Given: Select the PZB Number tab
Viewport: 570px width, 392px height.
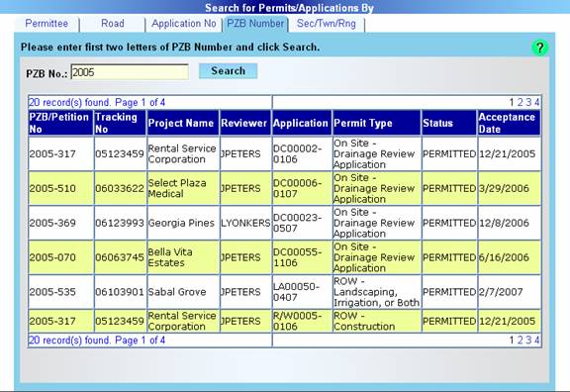Looking at the screenshot, I should [255, 24].
